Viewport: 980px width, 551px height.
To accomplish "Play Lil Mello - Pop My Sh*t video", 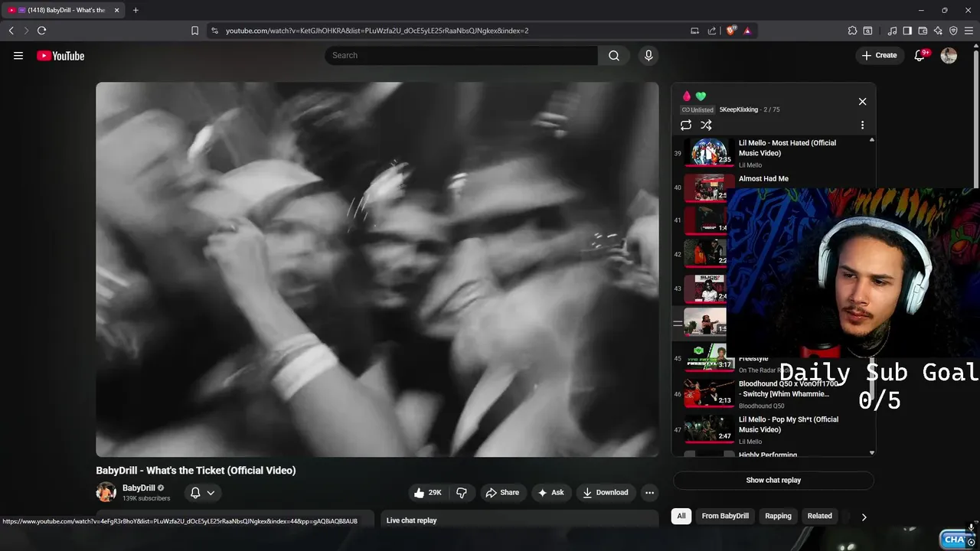I will click(709, 429).
